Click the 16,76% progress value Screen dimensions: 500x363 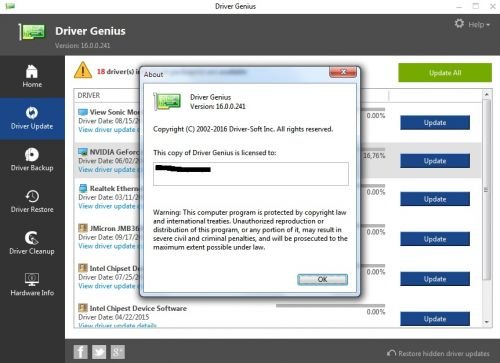pyautogui.click(x=374, y=156)
